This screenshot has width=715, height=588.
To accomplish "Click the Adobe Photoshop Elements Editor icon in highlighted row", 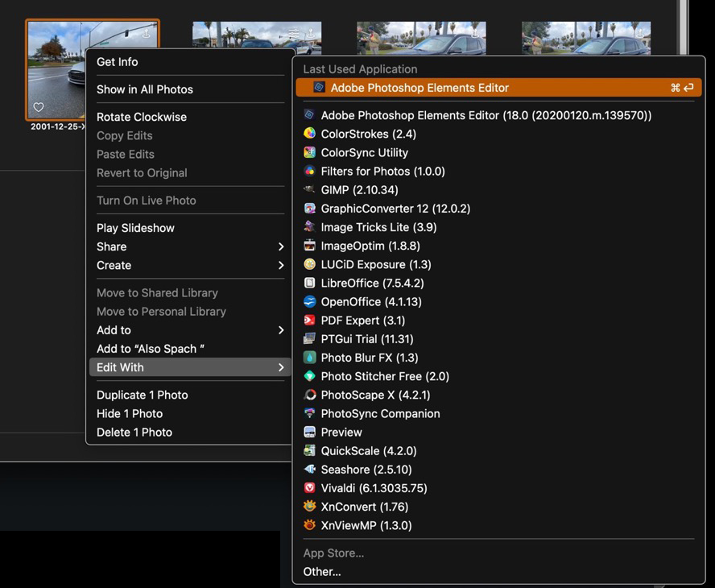I will [319, 87].
